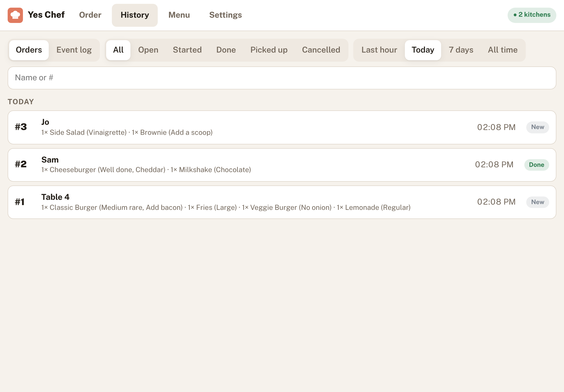This screenshot has width=564, height=392.
Task: Switch to the Event log view
Action: click(74, 50)
